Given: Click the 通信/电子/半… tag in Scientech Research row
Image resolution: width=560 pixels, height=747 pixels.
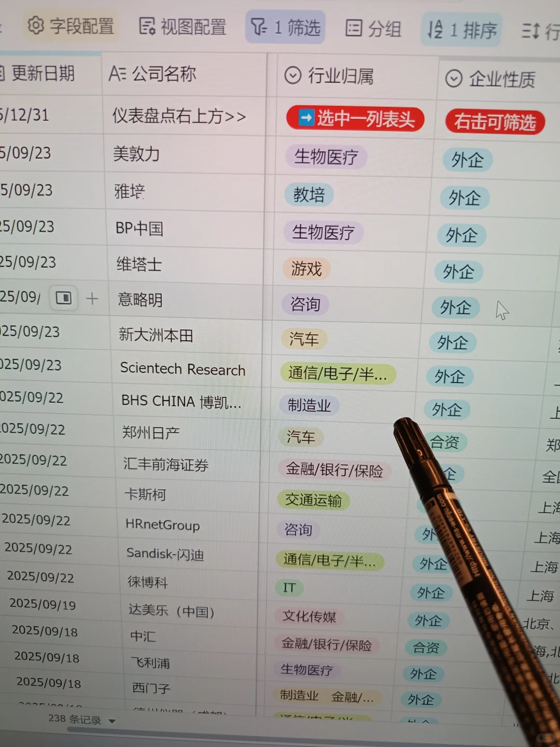Looking at the screenshot, I should click(x=338, y=373).
